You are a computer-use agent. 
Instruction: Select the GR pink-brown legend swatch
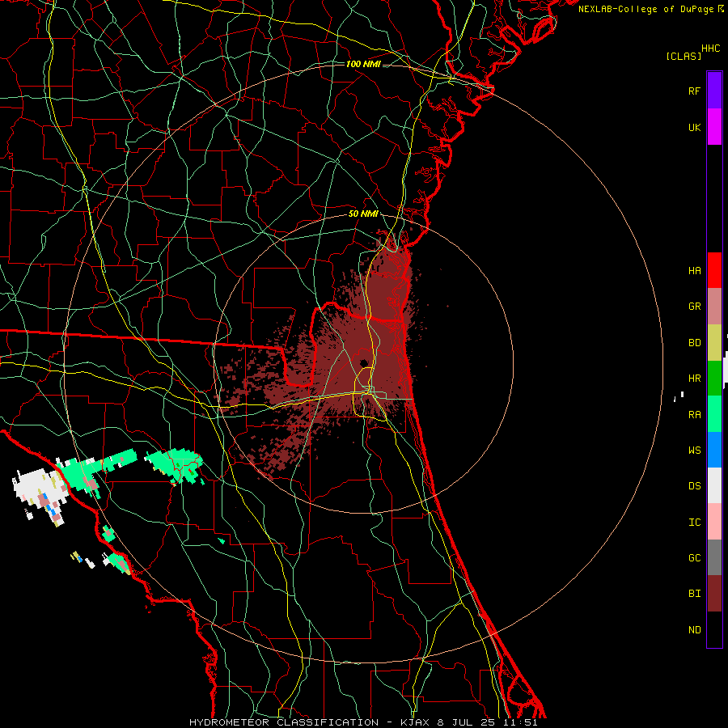click(714, 307)
